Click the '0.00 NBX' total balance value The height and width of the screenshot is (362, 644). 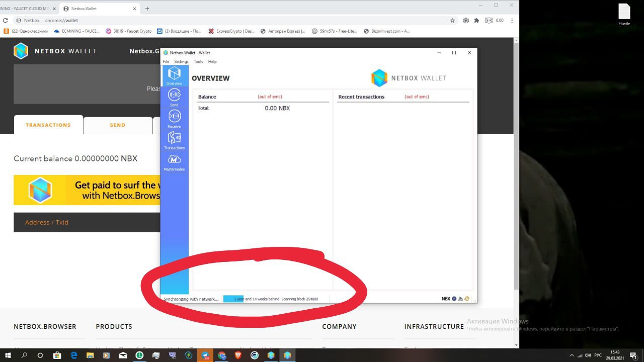(x=277, y=108)
